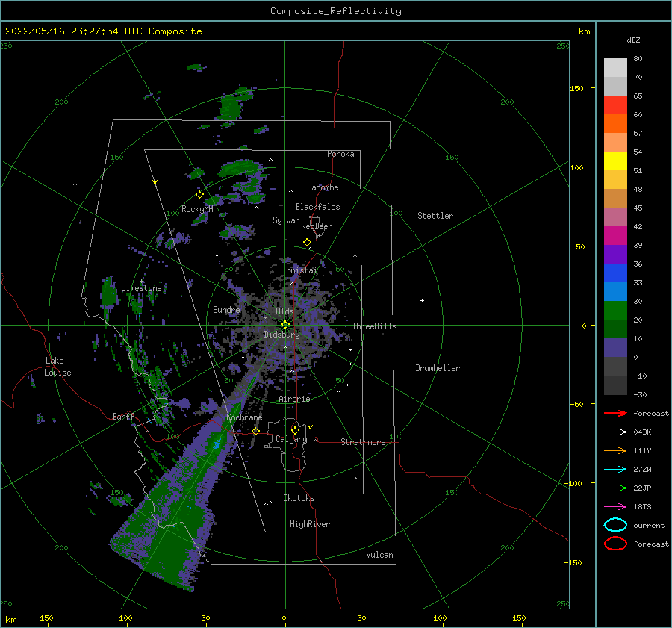
Task: Click the Sundre label
Action: coord(226,309)
